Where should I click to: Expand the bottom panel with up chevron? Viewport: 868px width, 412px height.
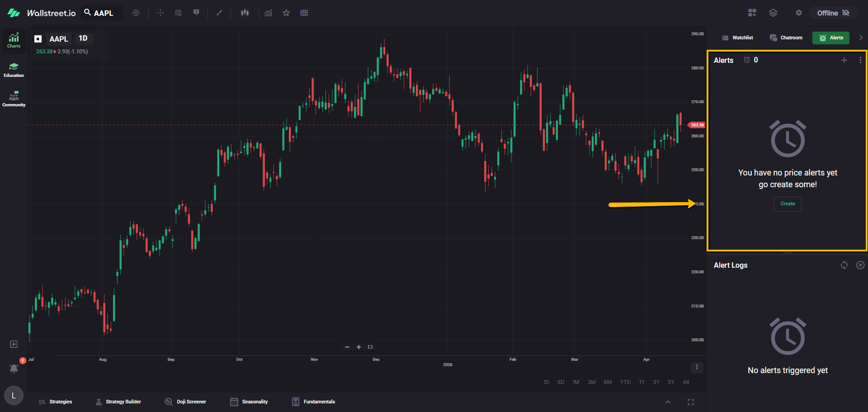pos(668,402)
